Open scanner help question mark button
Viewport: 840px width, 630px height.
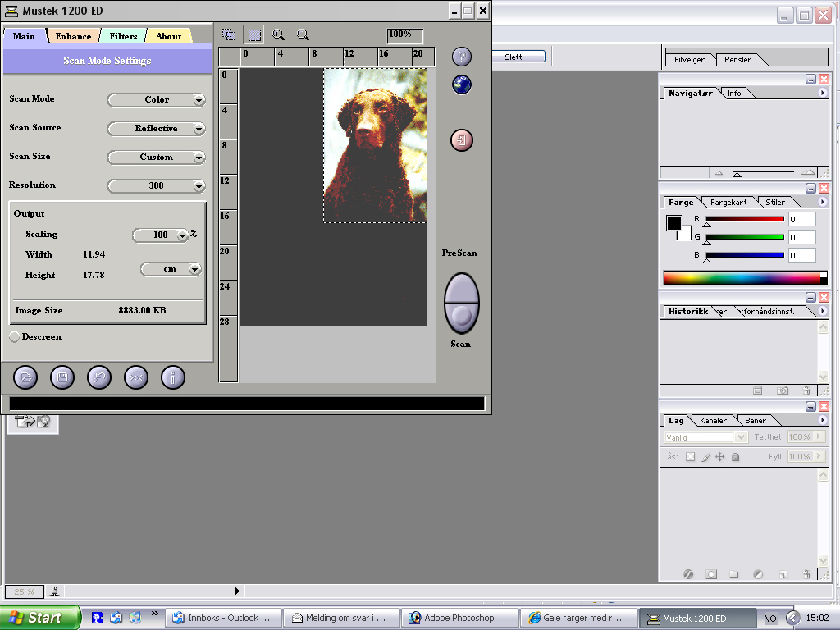(x=461, y=57)
